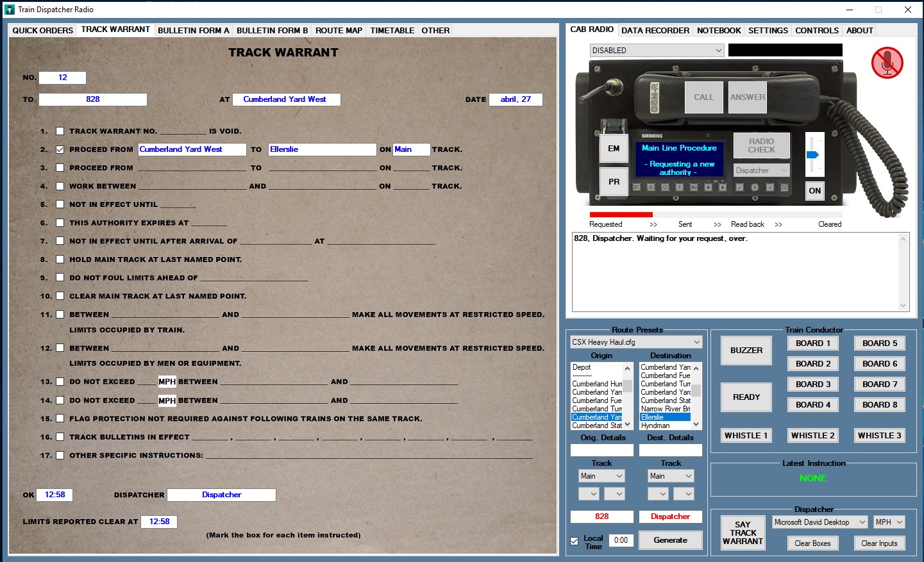Click the radio volume slider thumb
The width and height of the screenshot is (924, 562).
(x=812, y=154)
